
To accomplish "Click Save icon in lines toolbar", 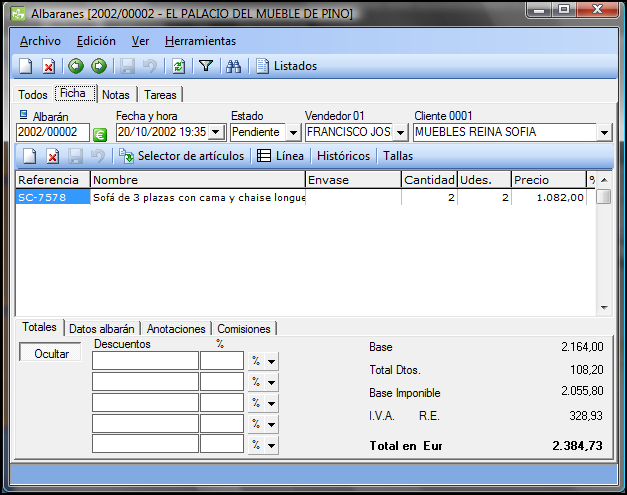I will [75, 156].
